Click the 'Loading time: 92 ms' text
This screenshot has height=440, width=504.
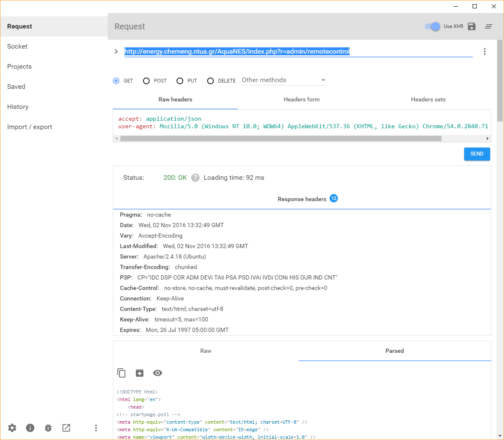coord(234,178)
